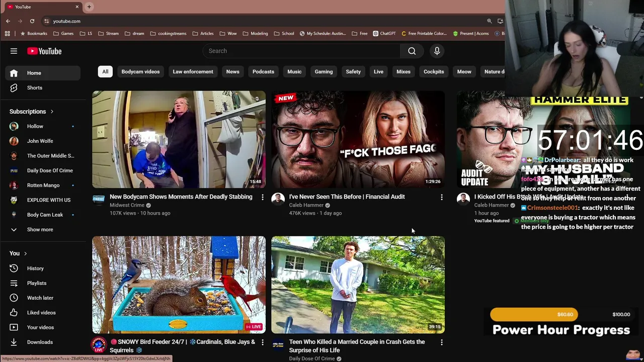Viewport: 644px width, 362px height.
Task: Open a new browser tab with plus
Action: (x=89, y=7)
